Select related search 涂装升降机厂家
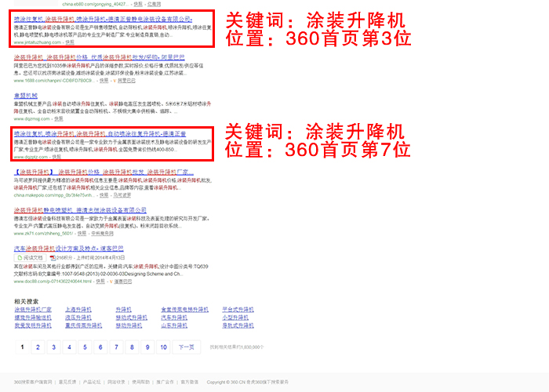549x392 pixels. (33, 310)
